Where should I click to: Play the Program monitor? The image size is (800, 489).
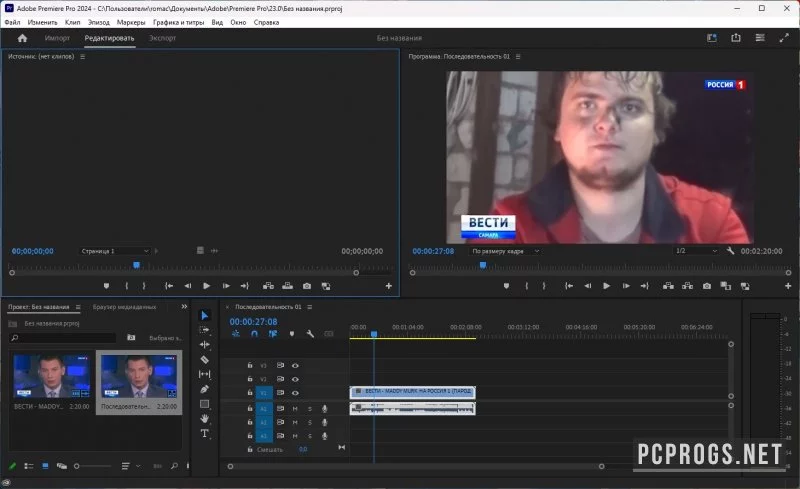pyautogui.click(x=606, y=286)
